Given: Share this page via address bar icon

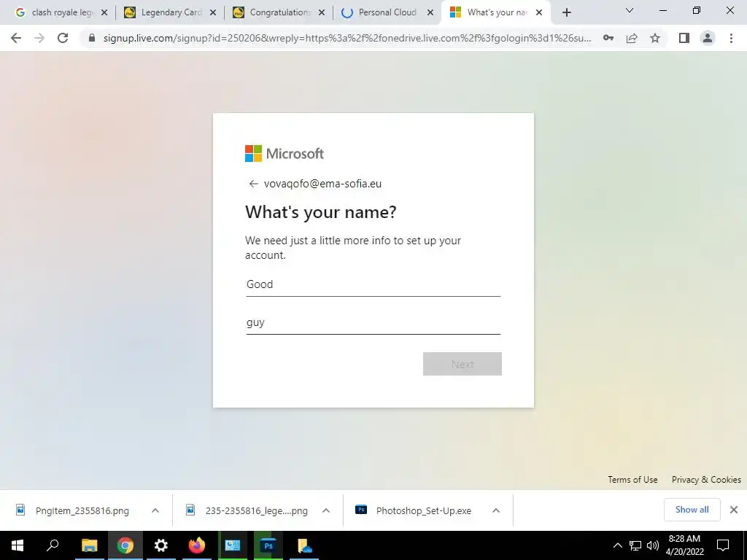Looking at the screenshot, I should point(632,38).
